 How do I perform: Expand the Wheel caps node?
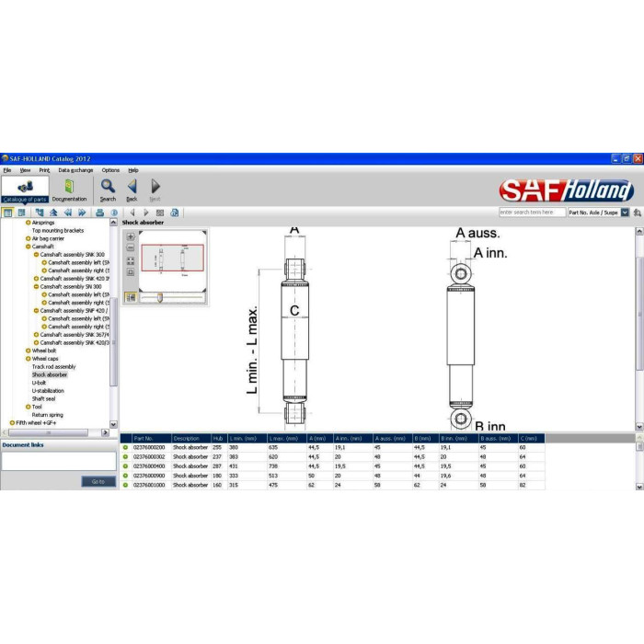(28, 359)
